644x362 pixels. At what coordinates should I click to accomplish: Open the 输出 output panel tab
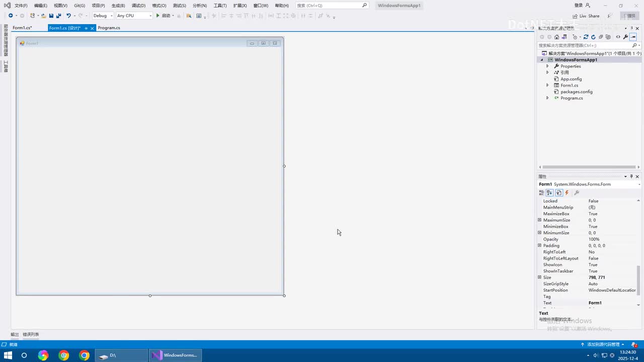(x=15, y=334)
